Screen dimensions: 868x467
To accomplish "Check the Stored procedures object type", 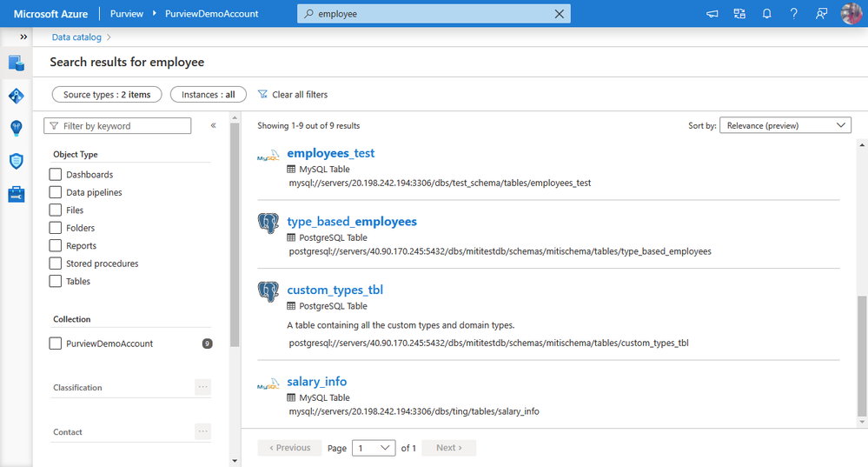I will [56, 264].
